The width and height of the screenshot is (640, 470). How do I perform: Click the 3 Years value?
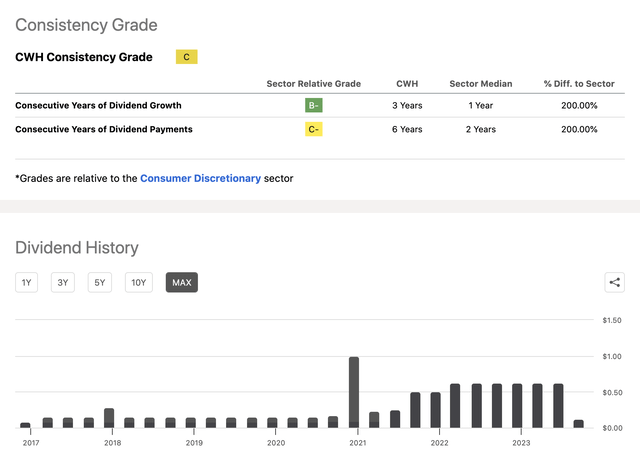(x=407, y=105)
